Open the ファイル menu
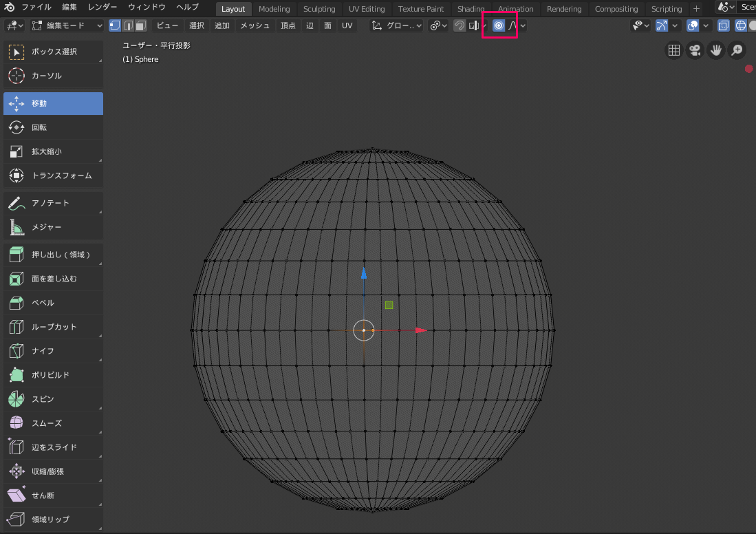 (36, 8)
